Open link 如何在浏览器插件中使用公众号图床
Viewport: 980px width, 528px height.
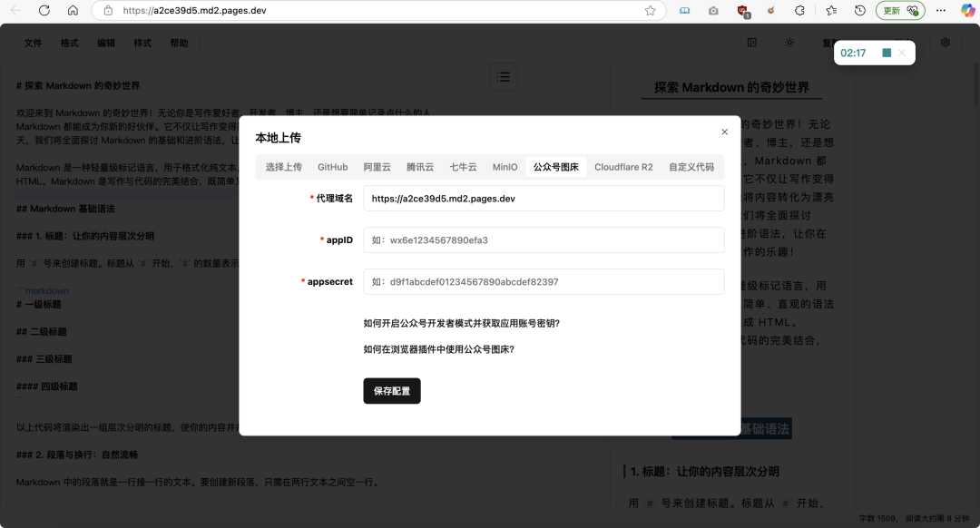click(439, 349)
